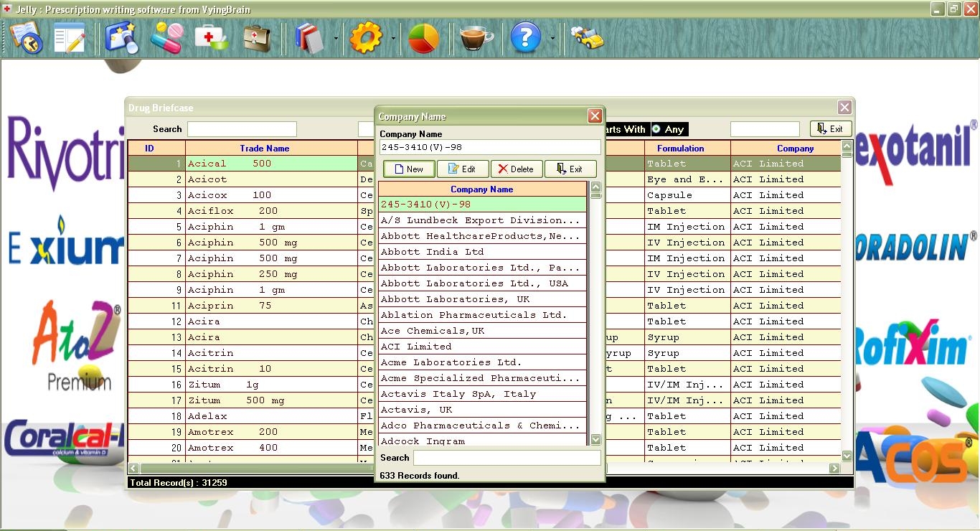Select Ablation Pharmaceuticals Ltd. row
This screenshot has height=531, width=980.
point(482,315)
